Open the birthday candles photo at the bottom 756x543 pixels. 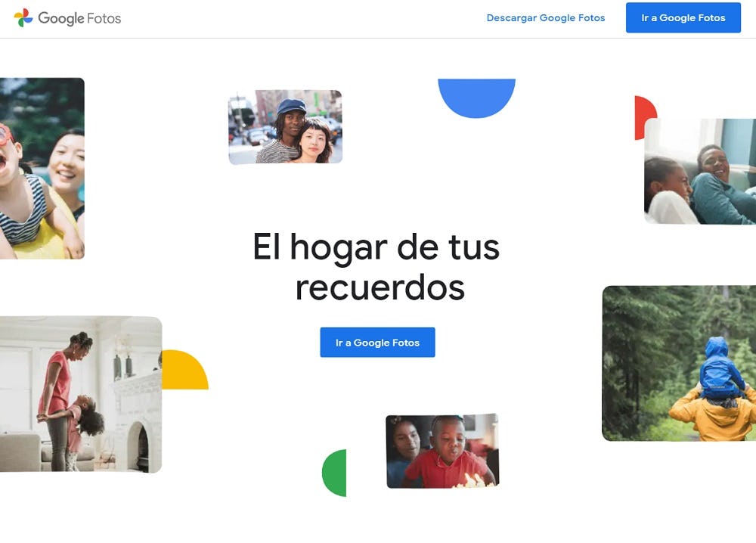(x=442, y=448)
